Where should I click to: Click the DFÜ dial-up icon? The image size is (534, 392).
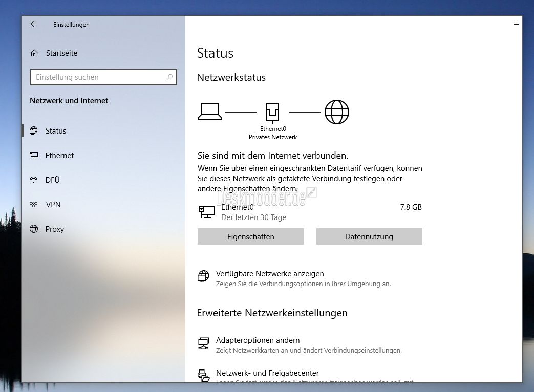pos(34,180)
